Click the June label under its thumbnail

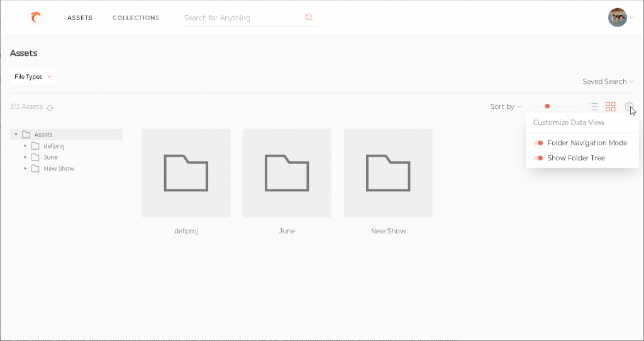point(287,231)
